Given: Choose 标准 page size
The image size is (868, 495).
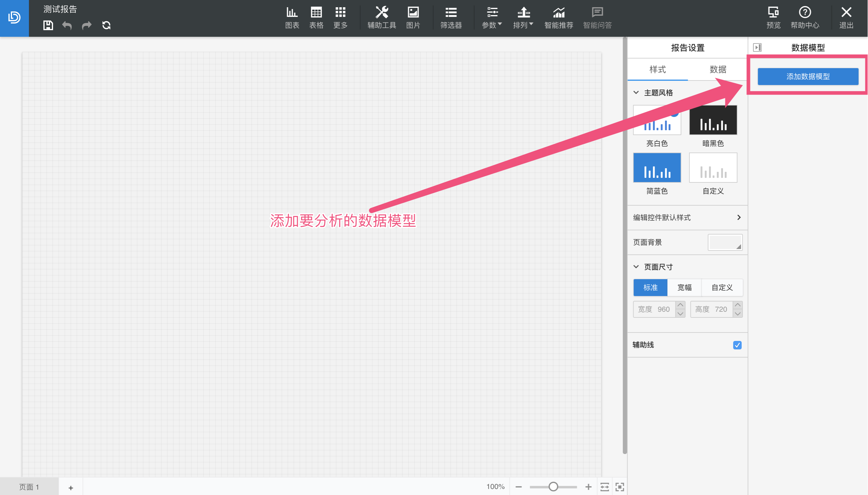Looking at the screenshot, I should (650, 288).
